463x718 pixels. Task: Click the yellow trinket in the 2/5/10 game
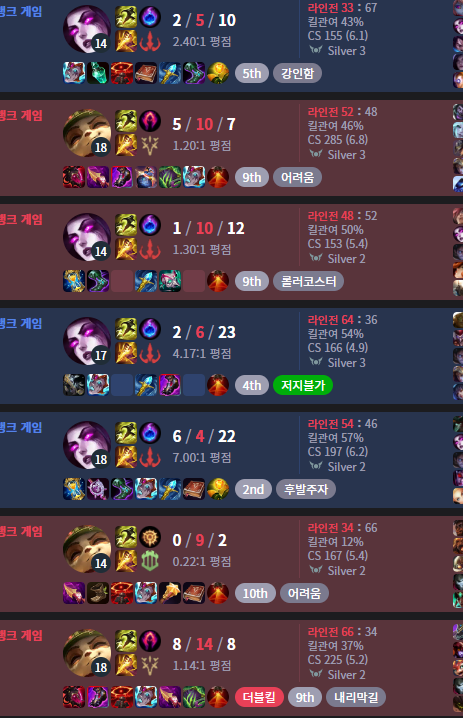pyautogui.click(x=218, y=73)
